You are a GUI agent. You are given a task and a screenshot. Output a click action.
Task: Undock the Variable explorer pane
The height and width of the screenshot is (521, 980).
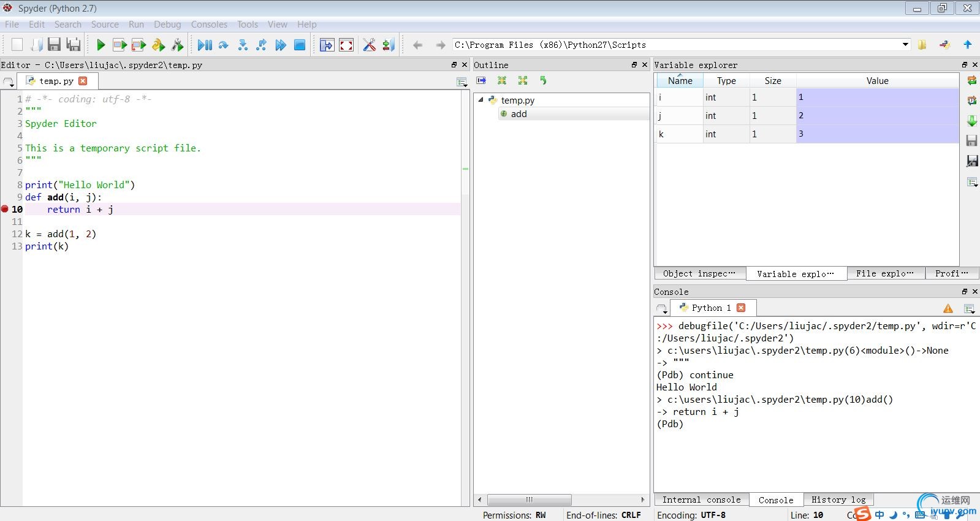965,64
